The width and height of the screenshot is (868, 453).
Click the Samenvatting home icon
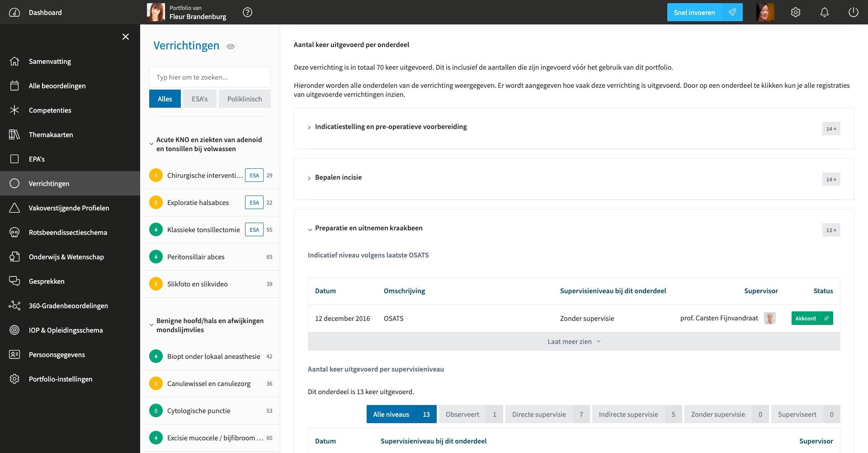[14, 61]
